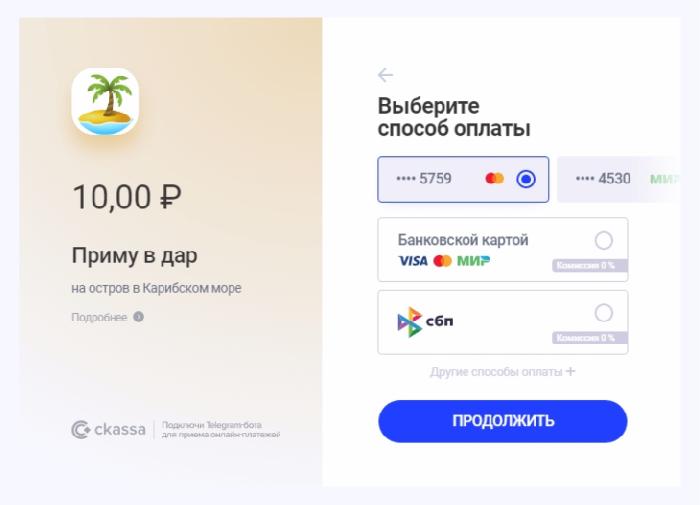This screenshot has height=505, width=700.
Task: Click the info icon next to Подробнее
Action: [138, 317]
